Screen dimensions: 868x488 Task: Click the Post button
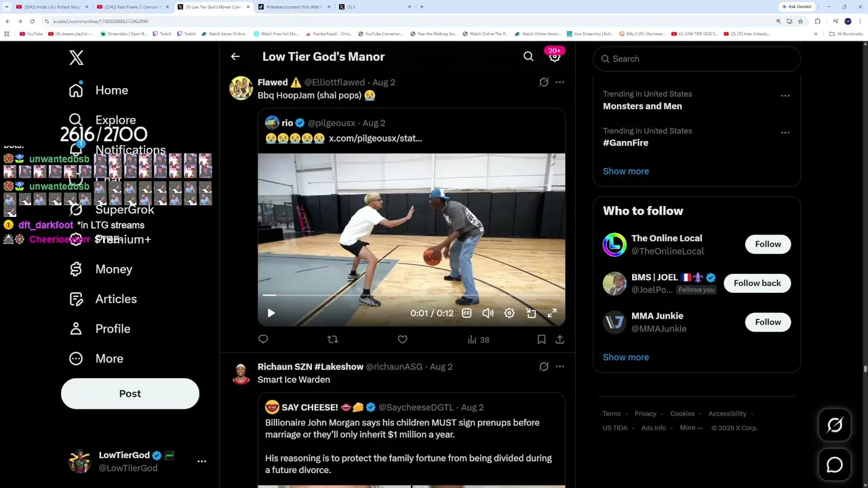point(130,394)
